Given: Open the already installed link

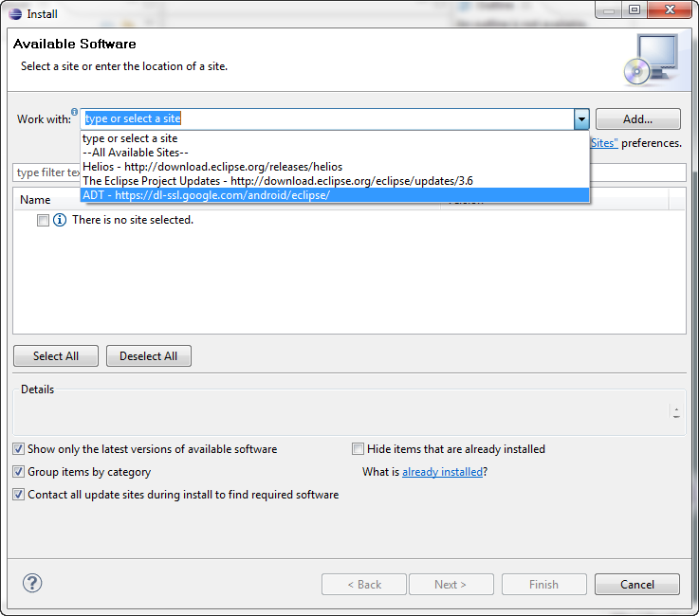Looking at the screenshot, I should 442,472.
